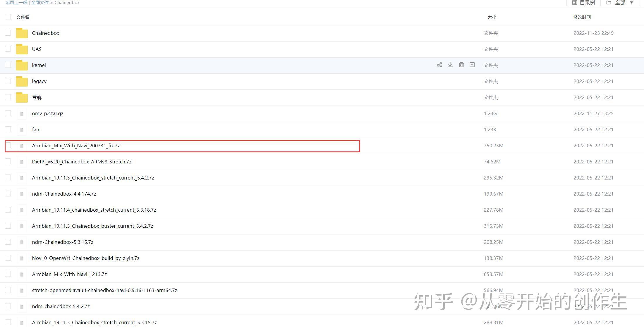Screen dimensions: 644x328
Task: Sort by the 大小 column header
Action: pyautogui.click(x=492, y=17)
